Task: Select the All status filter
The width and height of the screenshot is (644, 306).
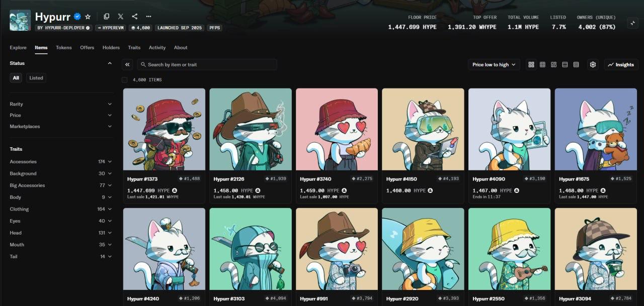Action: pos(16,78)
